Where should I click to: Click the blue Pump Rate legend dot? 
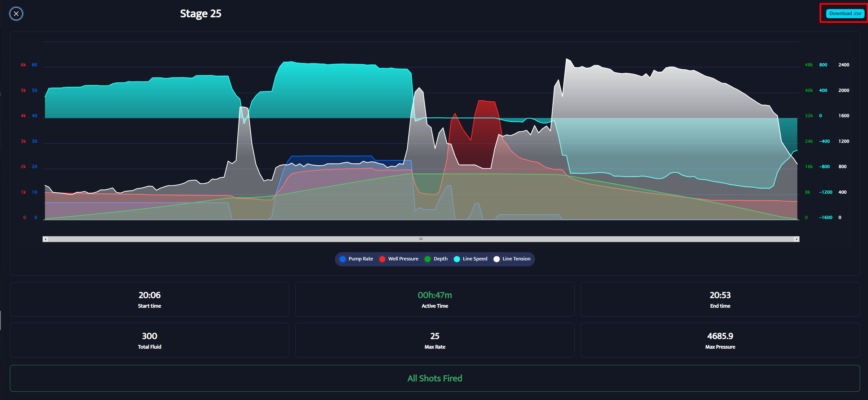tap(342, 259)
